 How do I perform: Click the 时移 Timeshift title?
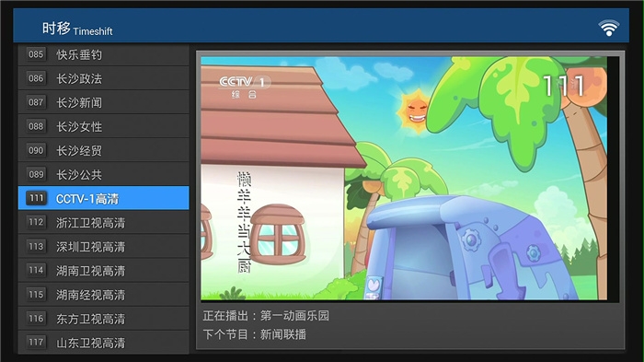click(76, 29)
